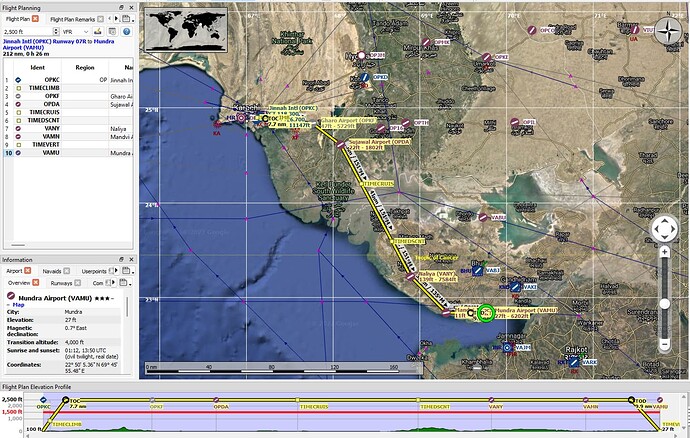Viewport: 690px width, 438px height.
Task: Pan map up with navigation pad arrow
Action: click(664, 220)
